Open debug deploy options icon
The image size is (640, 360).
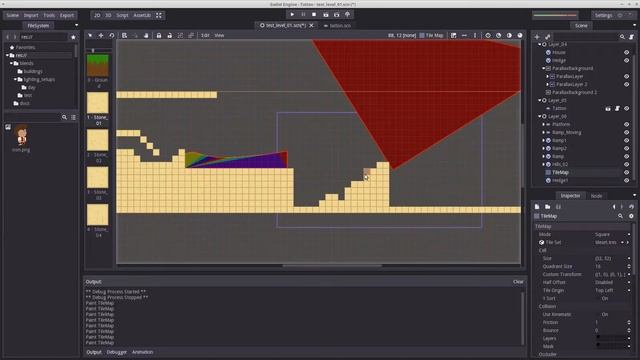click(x=347, y=15)
